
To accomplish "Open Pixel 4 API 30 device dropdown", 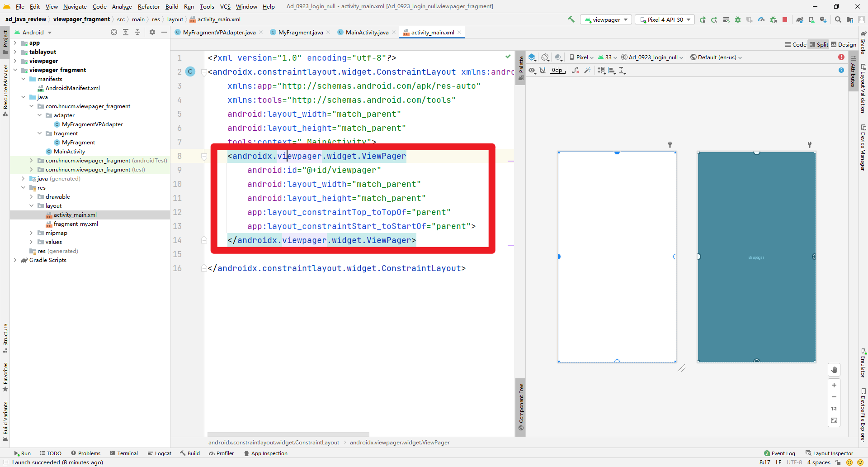I will [665, 19].
